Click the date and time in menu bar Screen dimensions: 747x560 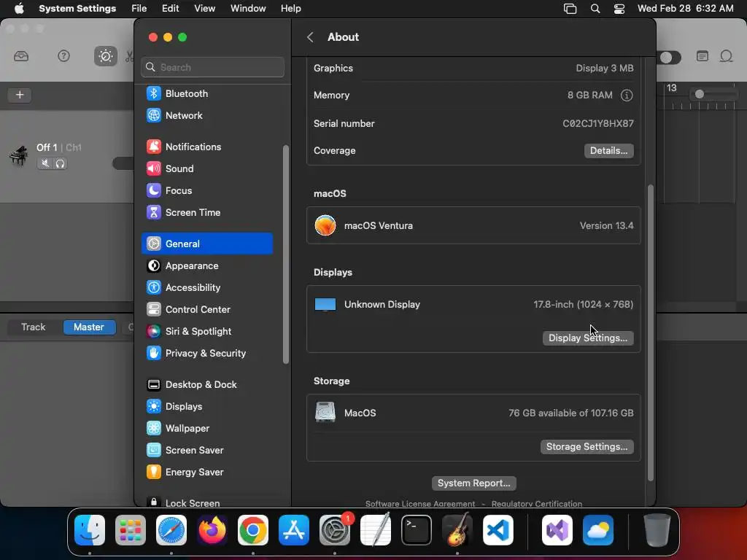click(685, 9)
